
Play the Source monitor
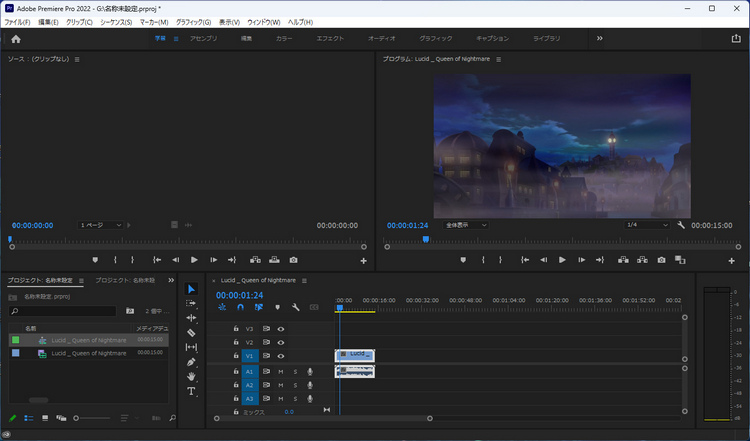(x=194, y=260)
